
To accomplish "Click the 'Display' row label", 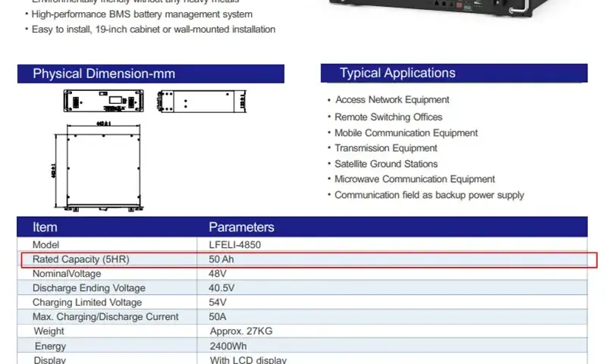I will pos(49,360).
